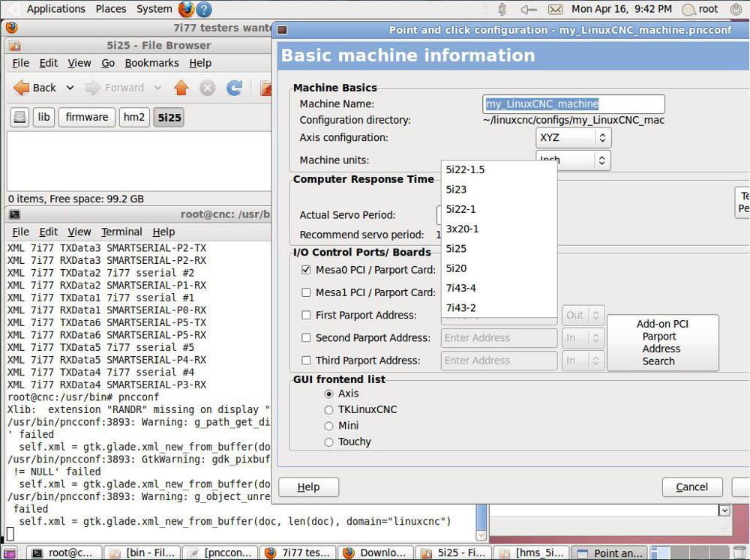Click the 5i25 path button
The height and width of the screenshot is (560, 750).
pyautogui.click(x=169, y=117)
